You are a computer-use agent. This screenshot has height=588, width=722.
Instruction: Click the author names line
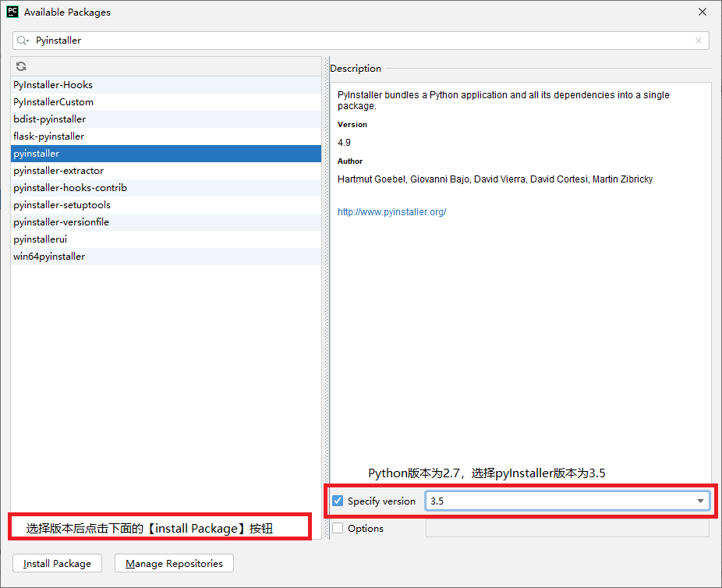(495, 179)
